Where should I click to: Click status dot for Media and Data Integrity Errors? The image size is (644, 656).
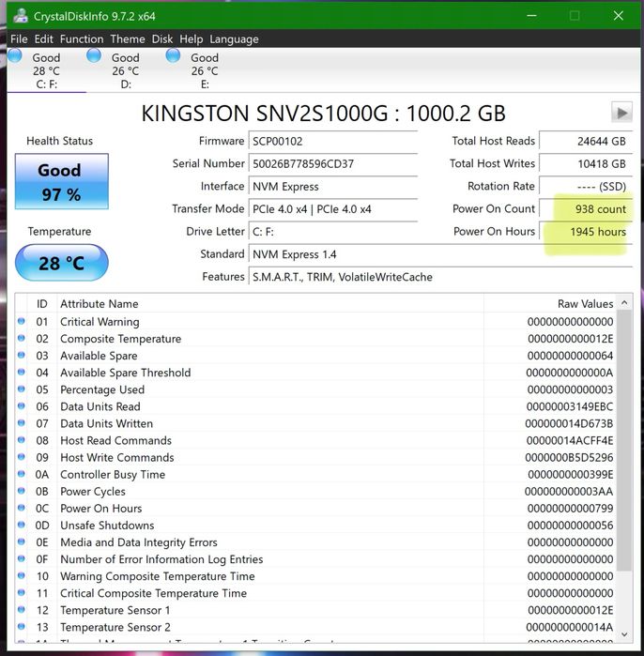coord(22,542)
